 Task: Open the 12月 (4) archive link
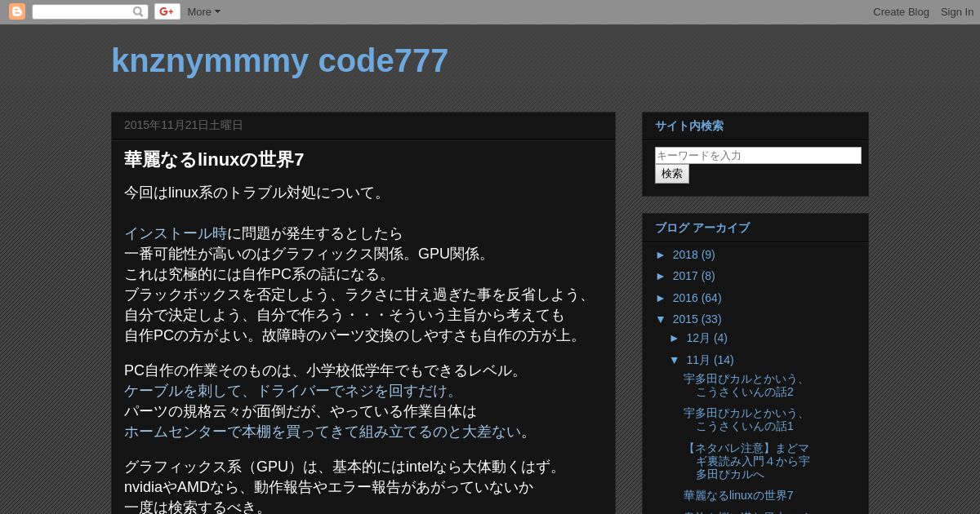706,338
